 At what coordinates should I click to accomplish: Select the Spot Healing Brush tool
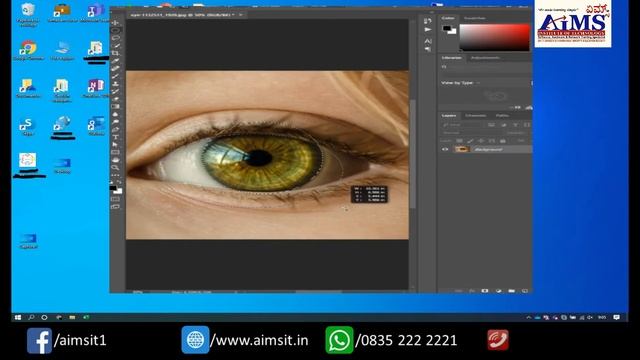[x=116, y=68]
